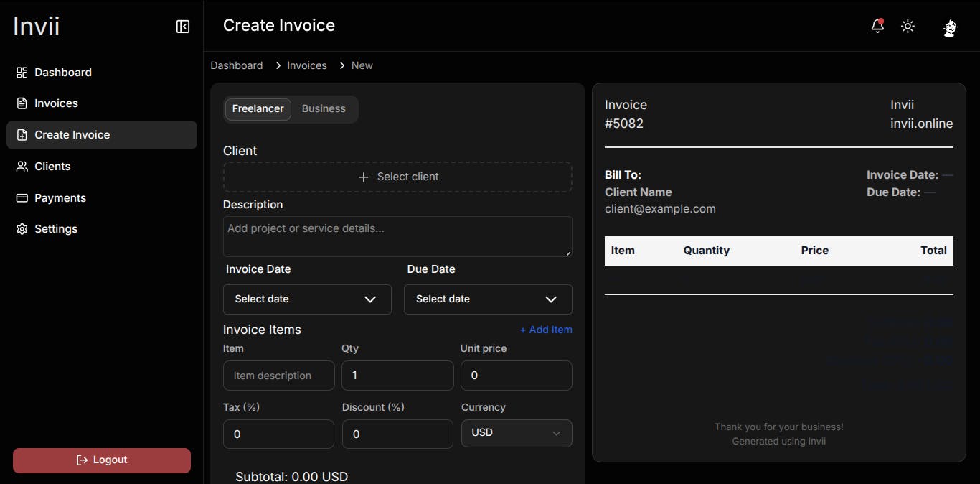980x484 pixels.
Task: Open user profile avatar
Action: [948, 28]
